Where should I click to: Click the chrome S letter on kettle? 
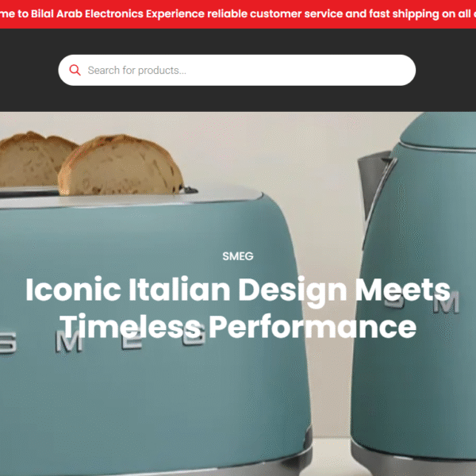396,300
